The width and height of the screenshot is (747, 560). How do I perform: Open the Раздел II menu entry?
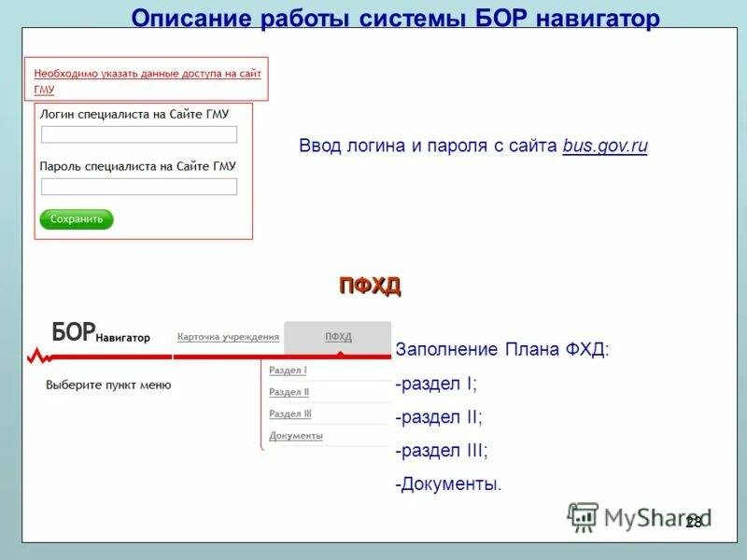(x=290, y=391)
